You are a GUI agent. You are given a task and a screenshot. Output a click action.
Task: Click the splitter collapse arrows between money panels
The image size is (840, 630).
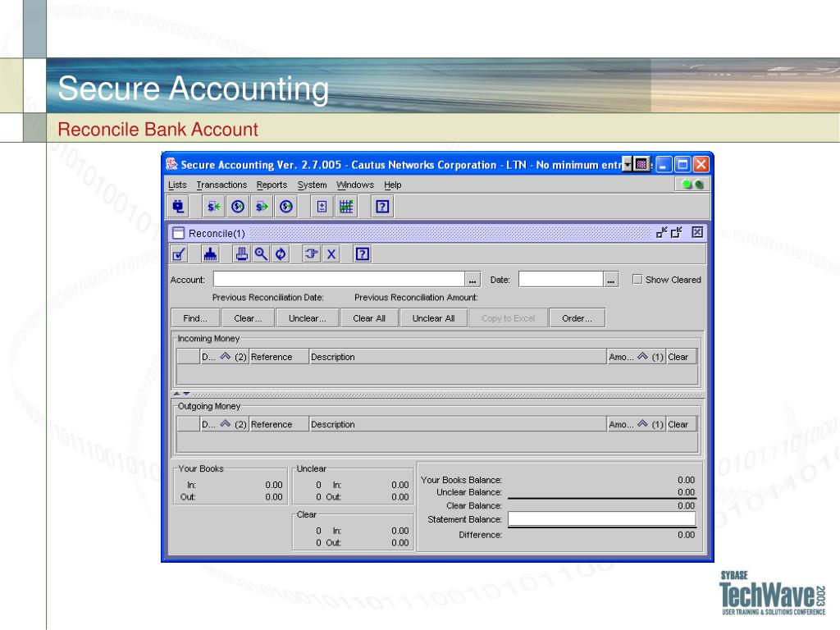(x=181, y=394)
